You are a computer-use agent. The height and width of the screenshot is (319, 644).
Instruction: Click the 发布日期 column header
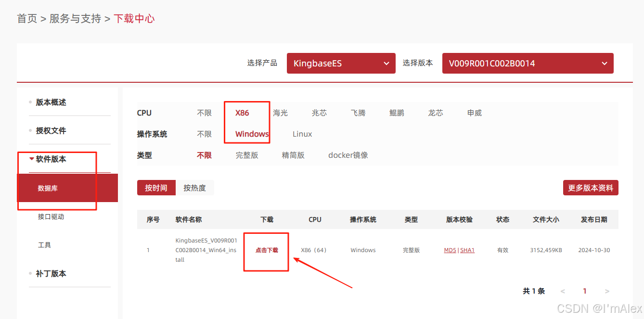(x=594, y=219)
